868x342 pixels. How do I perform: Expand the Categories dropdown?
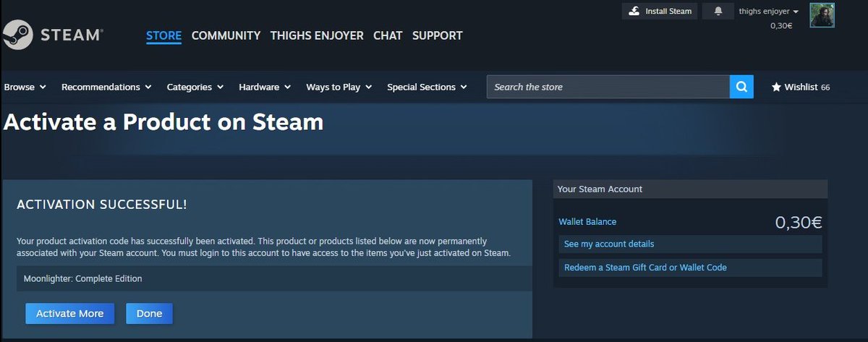click(195, 87)
